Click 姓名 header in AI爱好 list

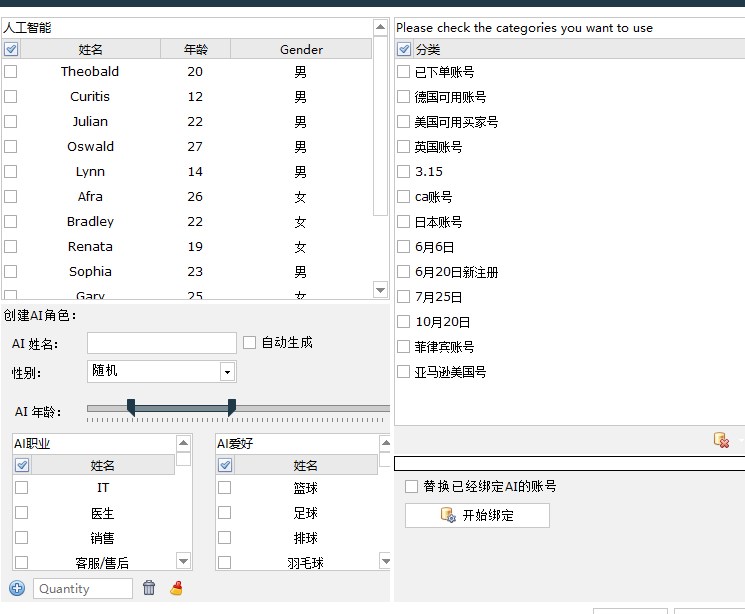click(x=306, y=465)
